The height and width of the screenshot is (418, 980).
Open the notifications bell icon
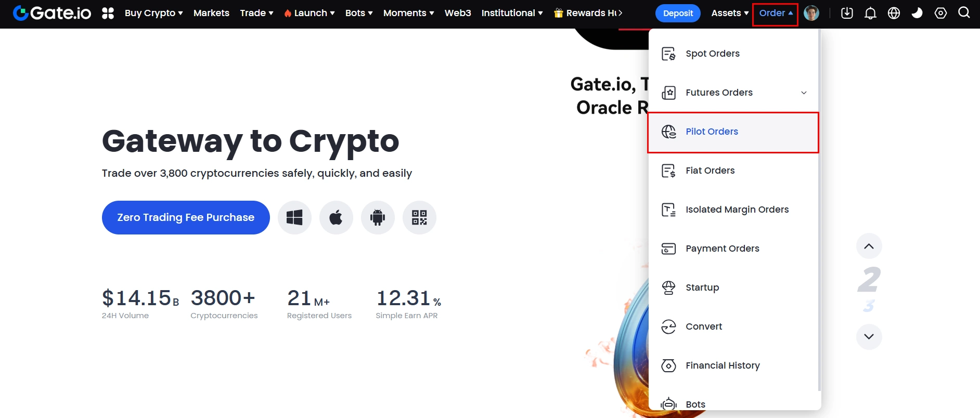pyautogui.click(x=870, y=13)
